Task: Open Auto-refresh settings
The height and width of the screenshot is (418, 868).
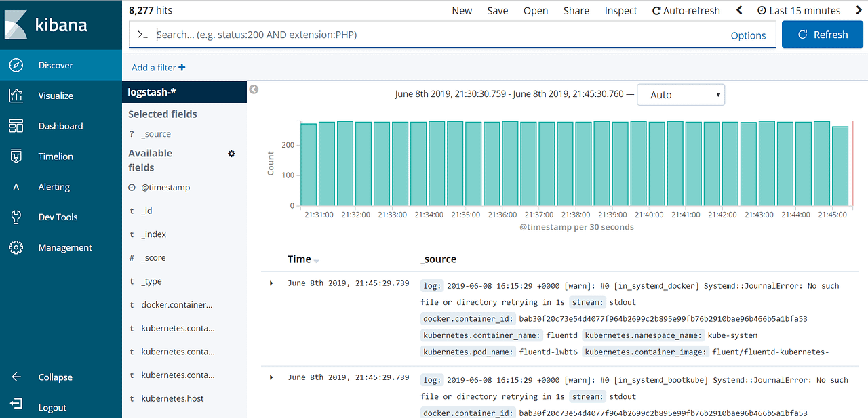Action: pyautogui.click(x=686, y=10)
